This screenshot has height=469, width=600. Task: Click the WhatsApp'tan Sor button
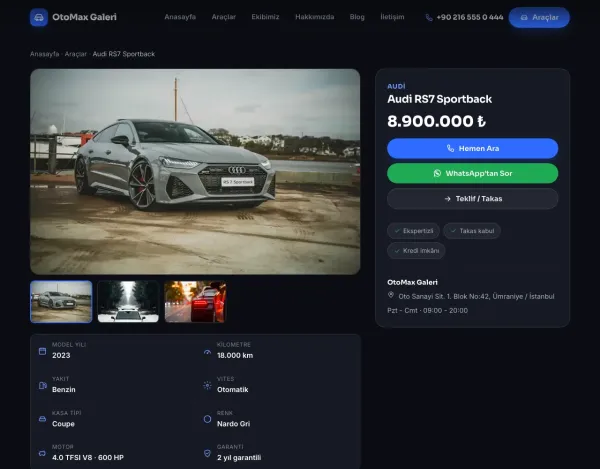pos(473,173)
